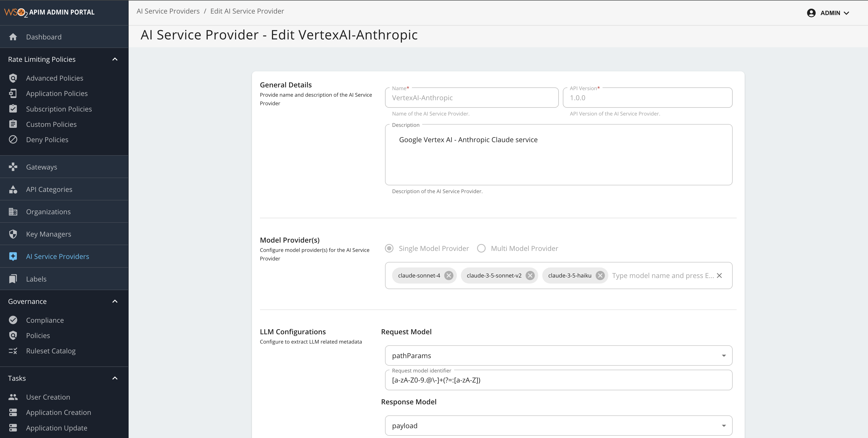Open Organizations in the sidebar
Viewport: 868px width, 438px height.
pyautogui.click(x=64, y=211)
